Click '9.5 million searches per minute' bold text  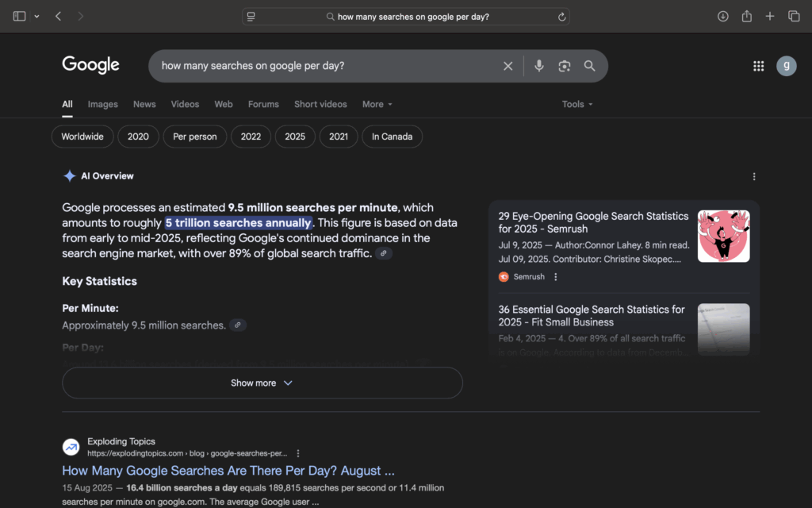click(312, 207)
